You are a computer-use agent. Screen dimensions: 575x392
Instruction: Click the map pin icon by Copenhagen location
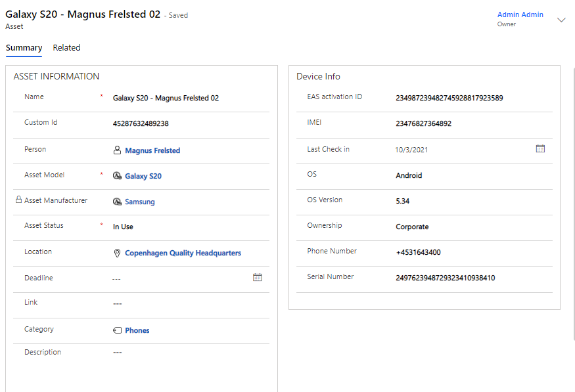click(x=118, y=253)
